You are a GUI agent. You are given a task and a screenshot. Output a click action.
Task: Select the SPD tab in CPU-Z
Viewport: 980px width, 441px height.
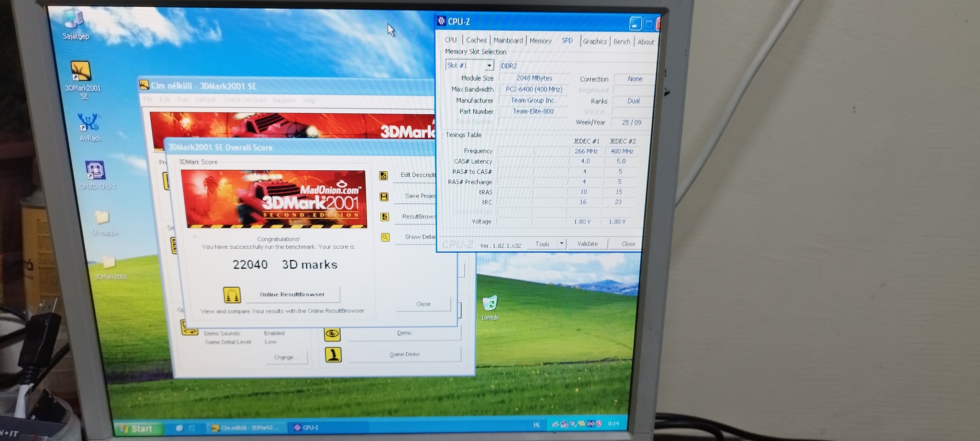(x=567, y=41)
